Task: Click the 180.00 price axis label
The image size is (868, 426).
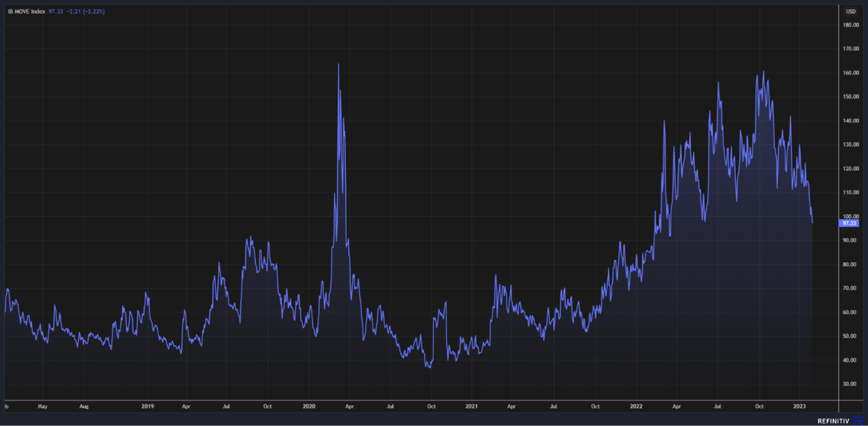Action: coord(850,25)
